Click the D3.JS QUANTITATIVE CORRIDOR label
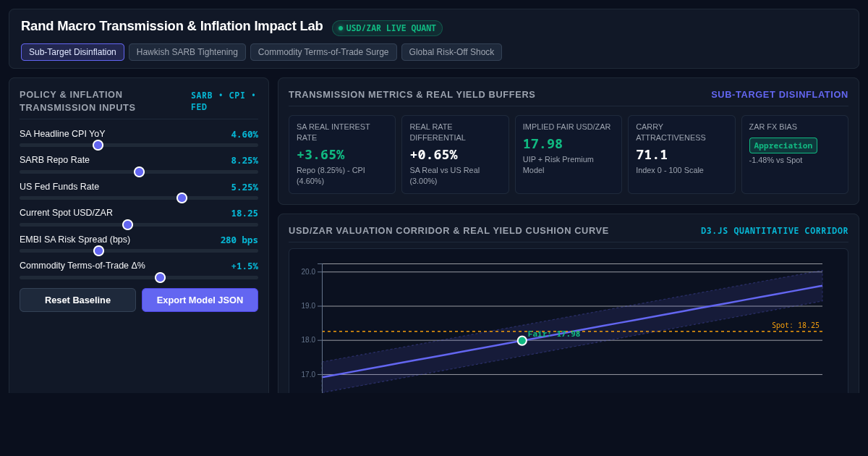 [775, 231]
